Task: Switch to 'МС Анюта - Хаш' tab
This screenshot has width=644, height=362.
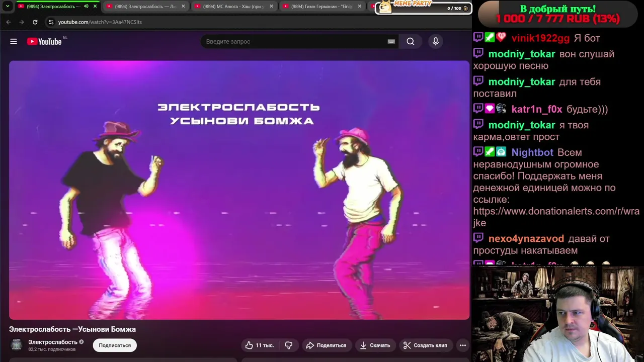Action: click(x=233, y=7)
